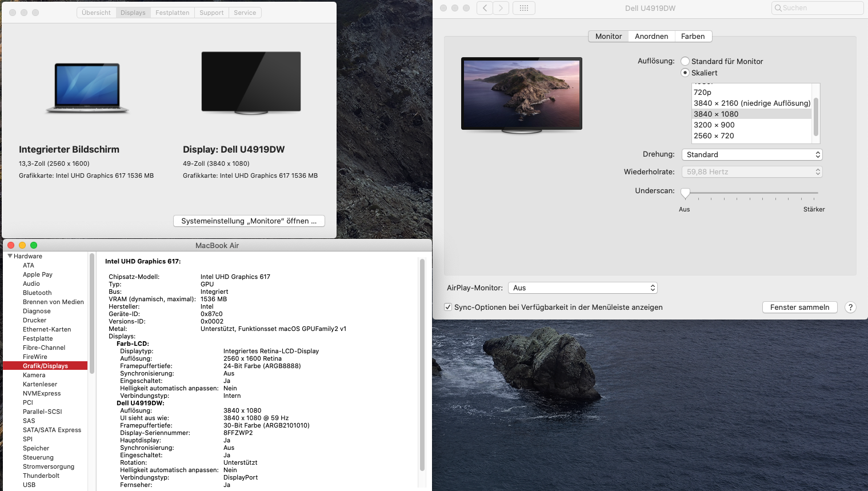Viewport: 868px width, 491px height.
Task: Click 'Systemeinstellung „Monitore" öffnen' button
Action: pyautogui.click(x=249, y=221)
